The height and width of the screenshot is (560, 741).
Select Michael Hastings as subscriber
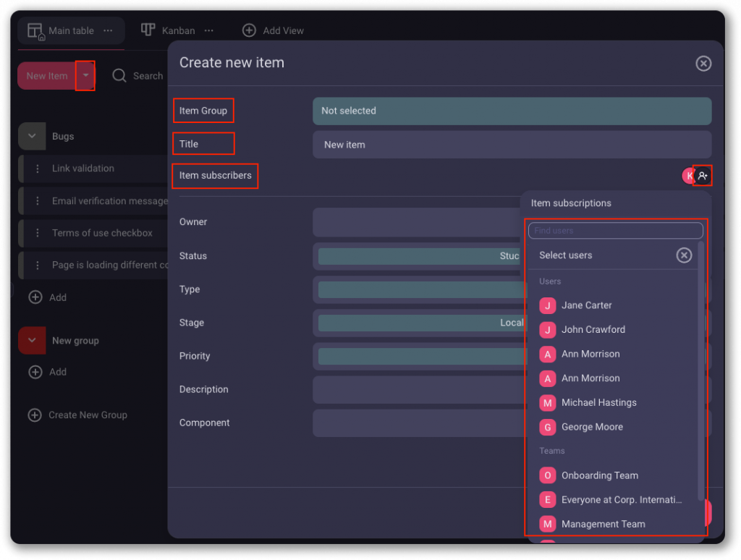coord(598,402)
